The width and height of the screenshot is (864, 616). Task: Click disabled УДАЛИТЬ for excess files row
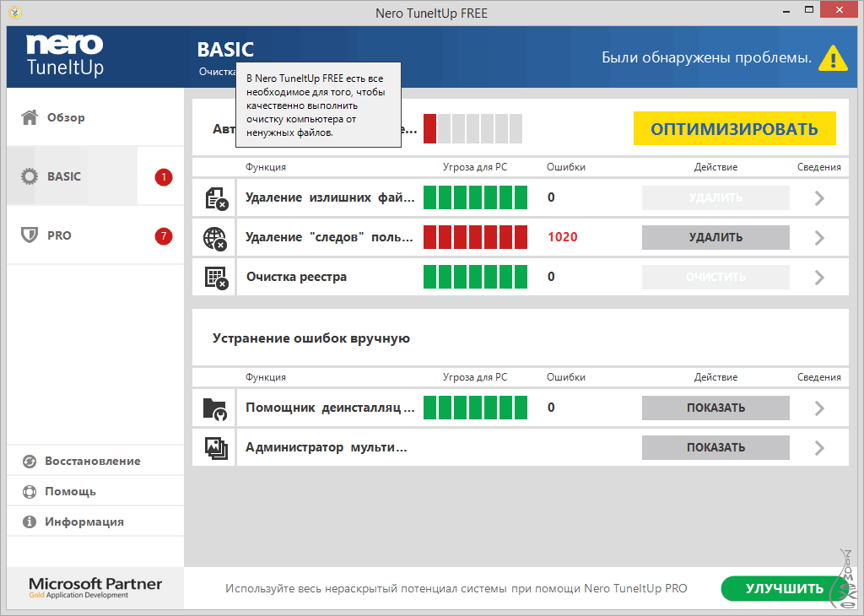tap(715, 197)
